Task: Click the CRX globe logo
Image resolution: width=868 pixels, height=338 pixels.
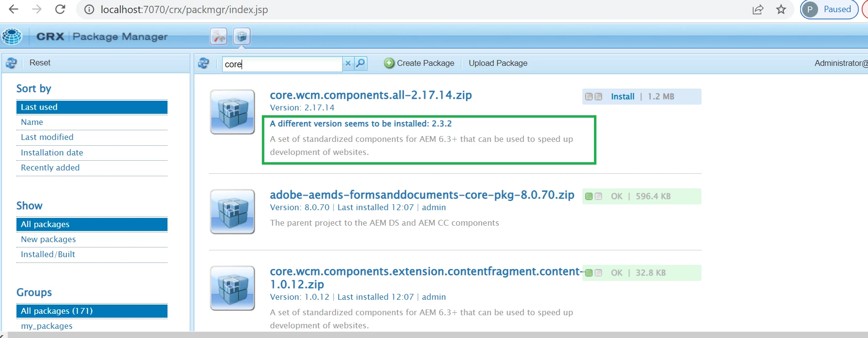Action: click(x=12, y=36)
